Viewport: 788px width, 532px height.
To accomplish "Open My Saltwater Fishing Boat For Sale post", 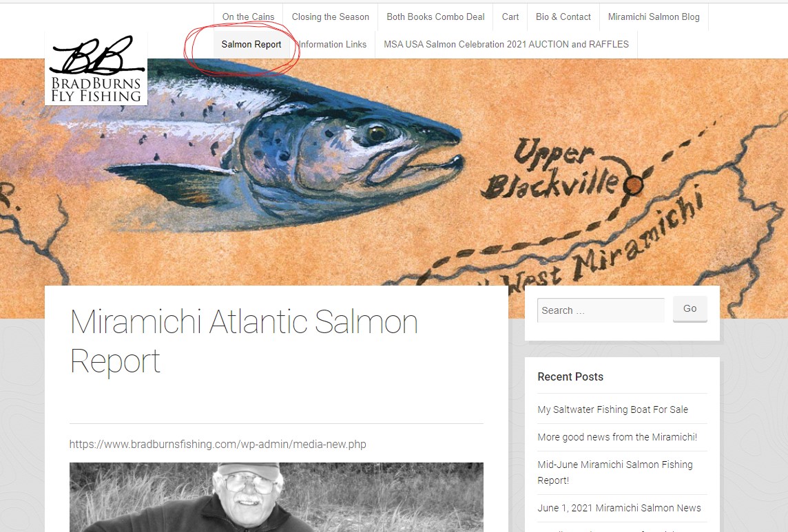I will [612, 409].
